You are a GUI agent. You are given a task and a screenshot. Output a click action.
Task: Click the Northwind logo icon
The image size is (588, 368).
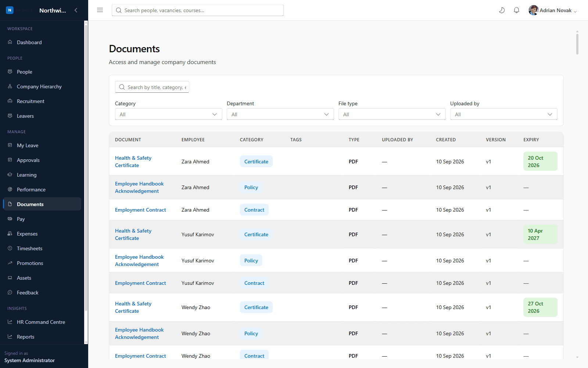pos(10,10)
